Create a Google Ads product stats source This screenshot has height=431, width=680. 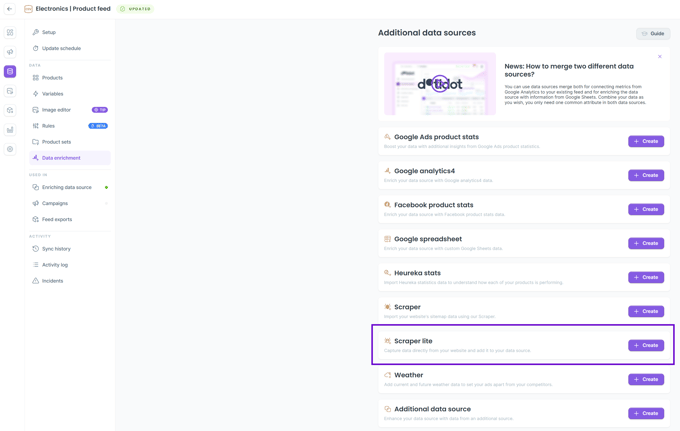tap(646, 141)
